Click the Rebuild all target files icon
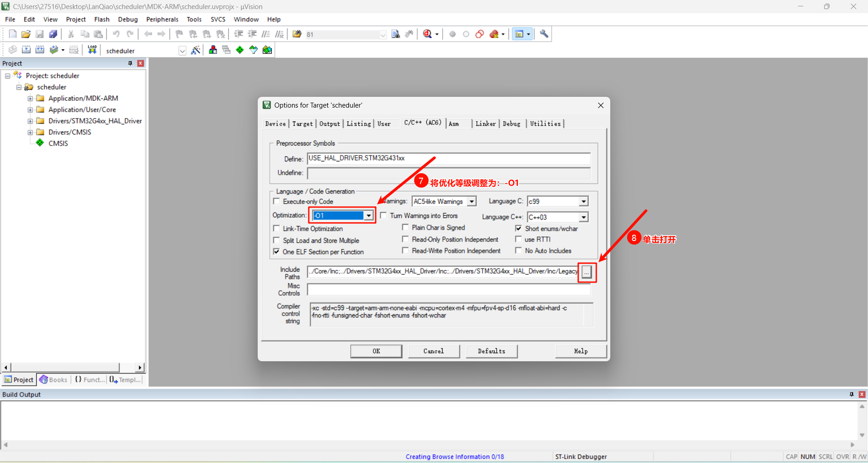This screenshot has height=463, width=868. 40,50
